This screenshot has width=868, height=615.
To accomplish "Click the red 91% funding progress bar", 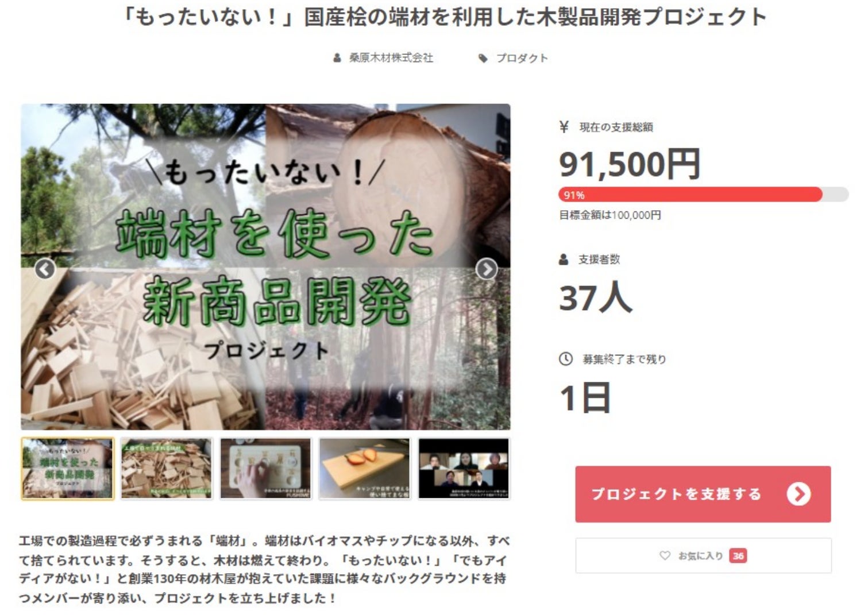I will (x=690, y=195).
